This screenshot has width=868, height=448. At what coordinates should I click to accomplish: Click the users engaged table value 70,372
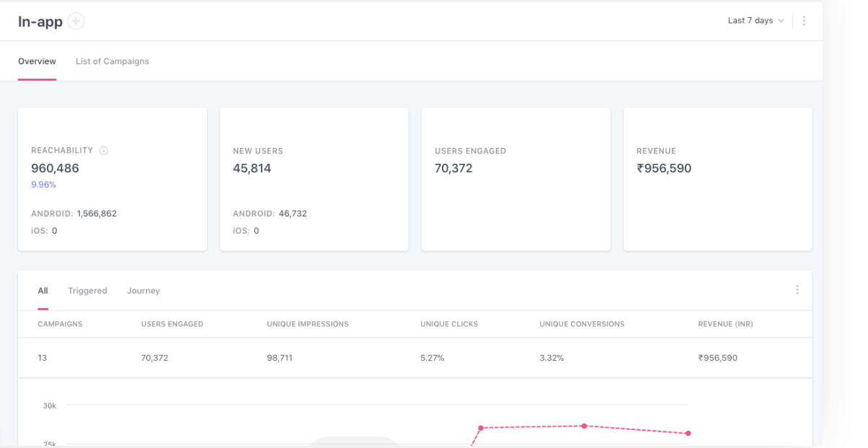(154, 358)
